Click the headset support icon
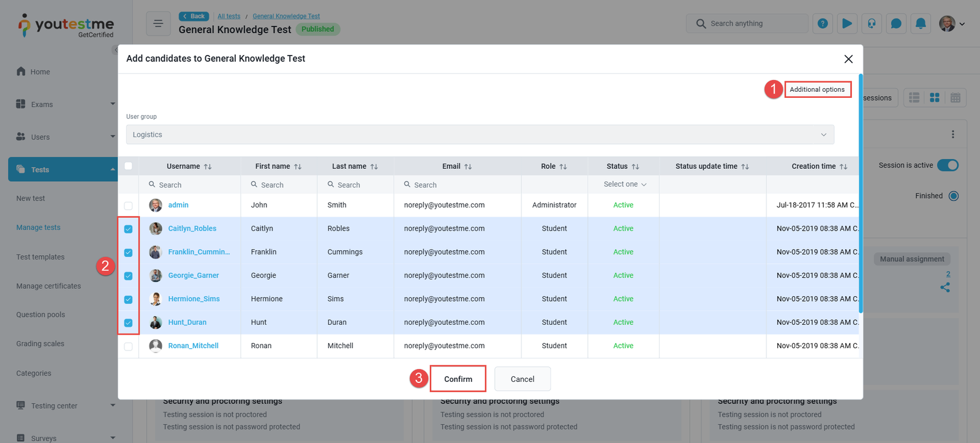The image size is (980, 443). point(872,24)
